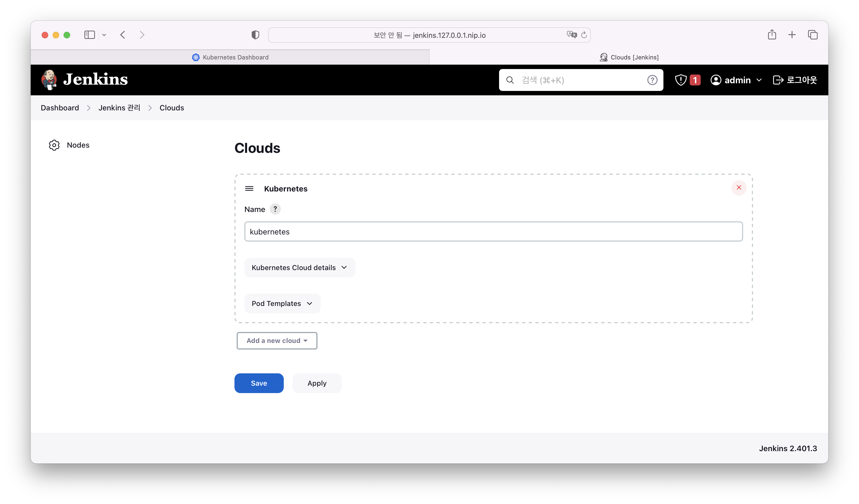Click the Jenkins favicon on Clouds tab

(604, 57)
